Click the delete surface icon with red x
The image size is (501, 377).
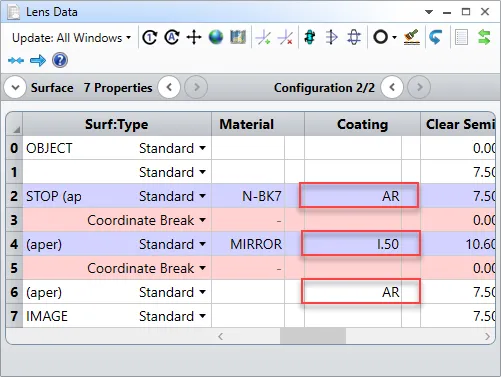285,37
